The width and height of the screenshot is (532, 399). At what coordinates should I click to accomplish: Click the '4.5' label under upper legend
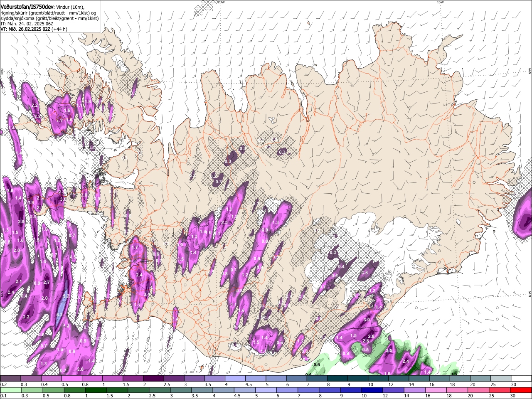tap(249, 384)
